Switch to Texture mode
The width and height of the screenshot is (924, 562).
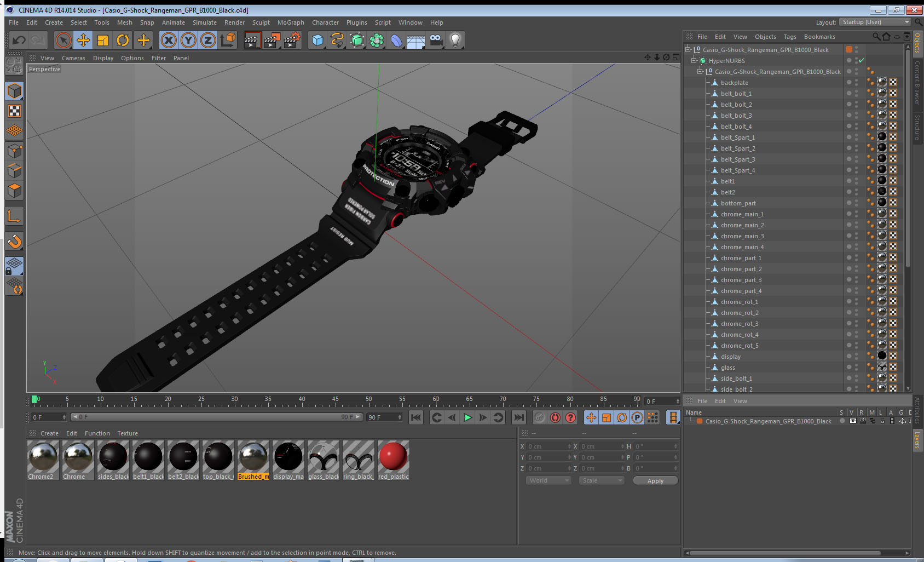(14, 111)
